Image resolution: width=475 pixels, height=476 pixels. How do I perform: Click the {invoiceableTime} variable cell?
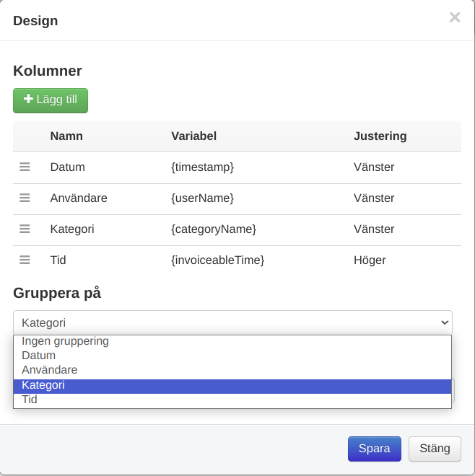click(x=217, y=260)
